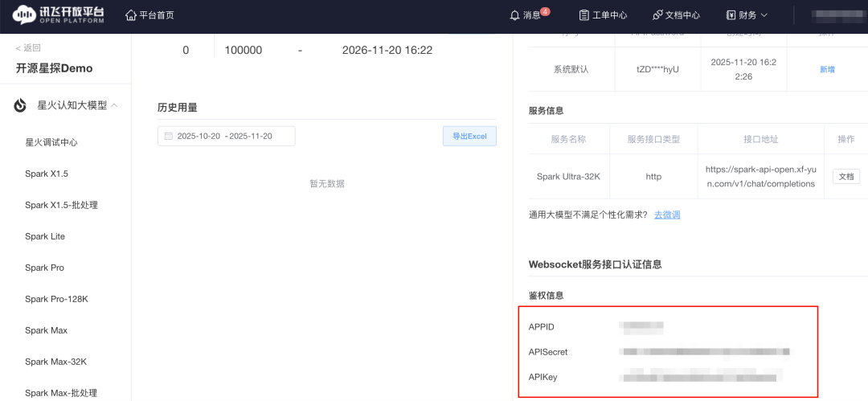The height and width of the screenshot is (401, 868).
Task: Select Spark Pro-128K in the sidebar
Action: [56, 299]
